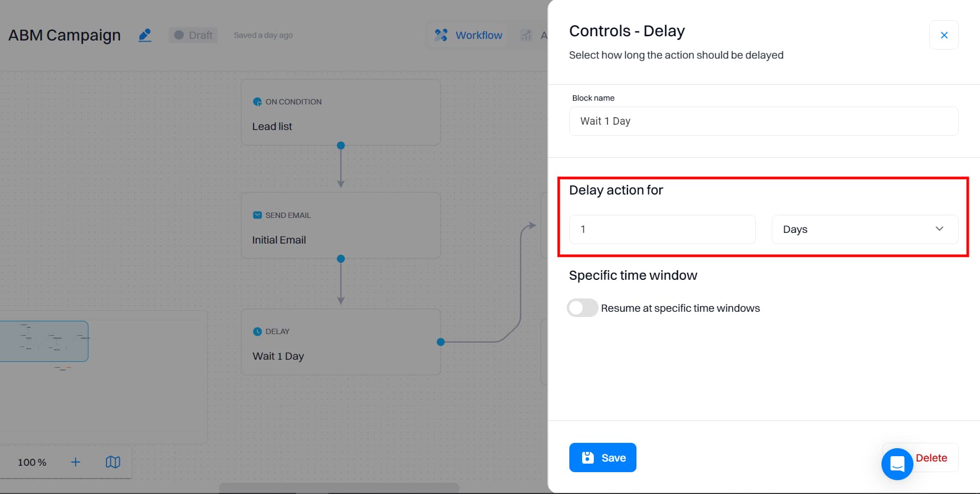Click the pencil icon to rename ABM Campaign
Image resolution: width=980 pixels, height=494 pixels.
point(144,34)
